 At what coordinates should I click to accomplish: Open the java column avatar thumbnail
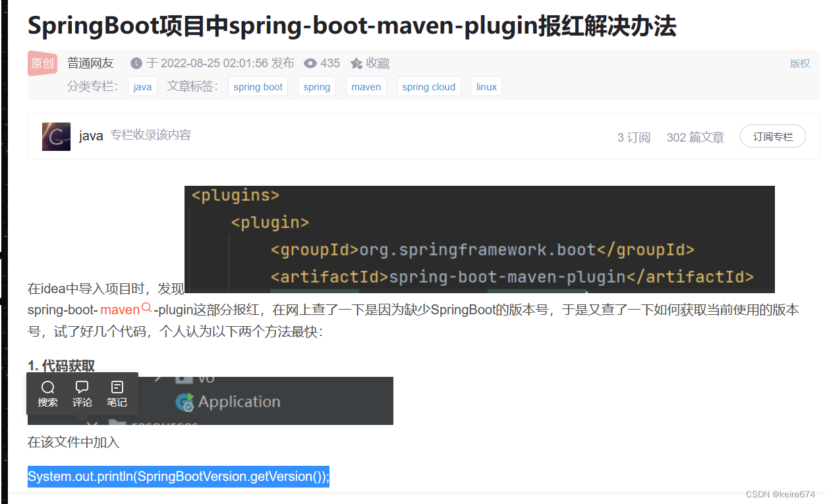pyautogui.click(x=56, y=136)
